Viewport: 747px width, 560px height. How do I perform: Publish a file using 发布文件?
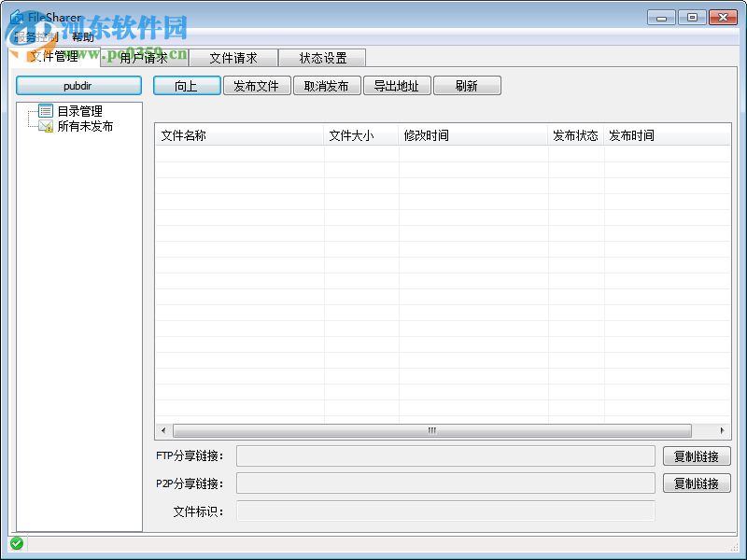point(258,85)
